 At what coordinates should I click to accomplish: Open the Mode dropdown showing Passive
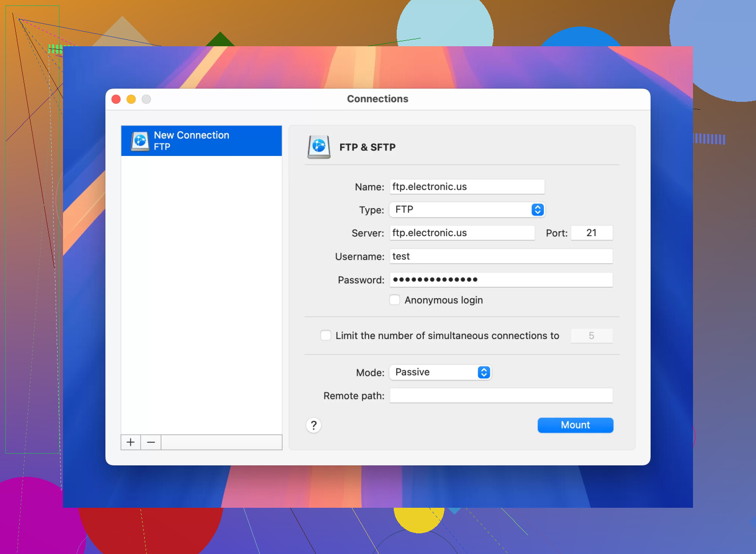tap(440, 372)
